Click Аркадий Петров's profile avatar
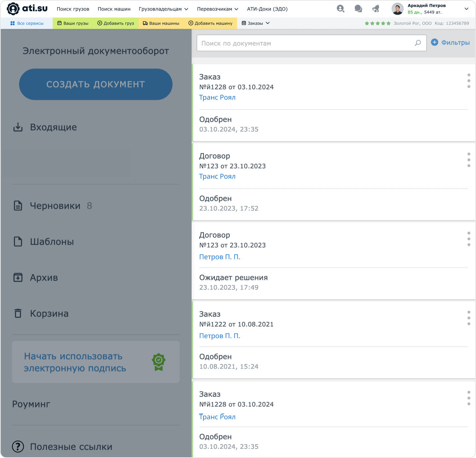 click(x=397, y=9)
